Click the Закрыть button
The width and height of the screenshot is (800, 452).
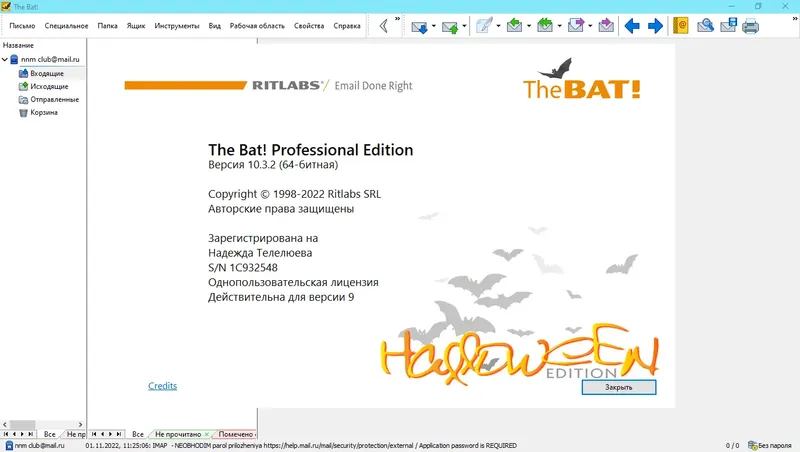pos(618,387)
